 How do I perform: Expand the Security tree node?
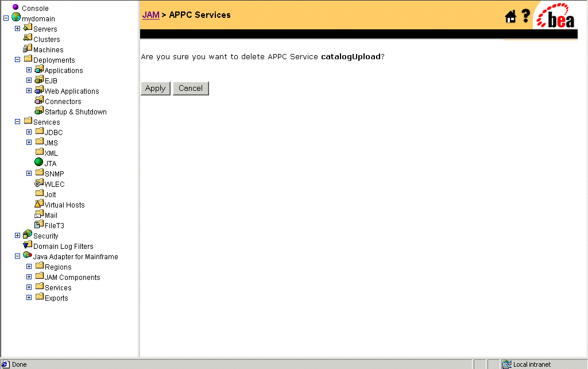(17, 235)
